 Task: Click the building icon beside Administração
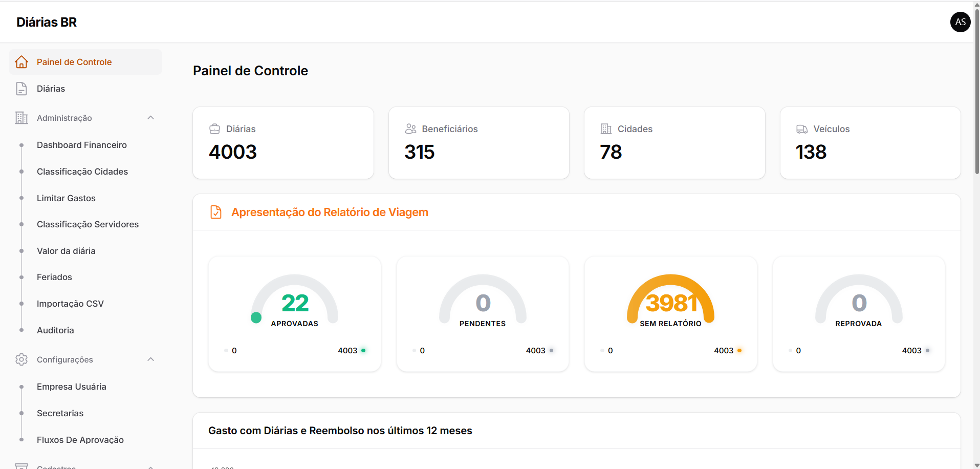[21, 118]
